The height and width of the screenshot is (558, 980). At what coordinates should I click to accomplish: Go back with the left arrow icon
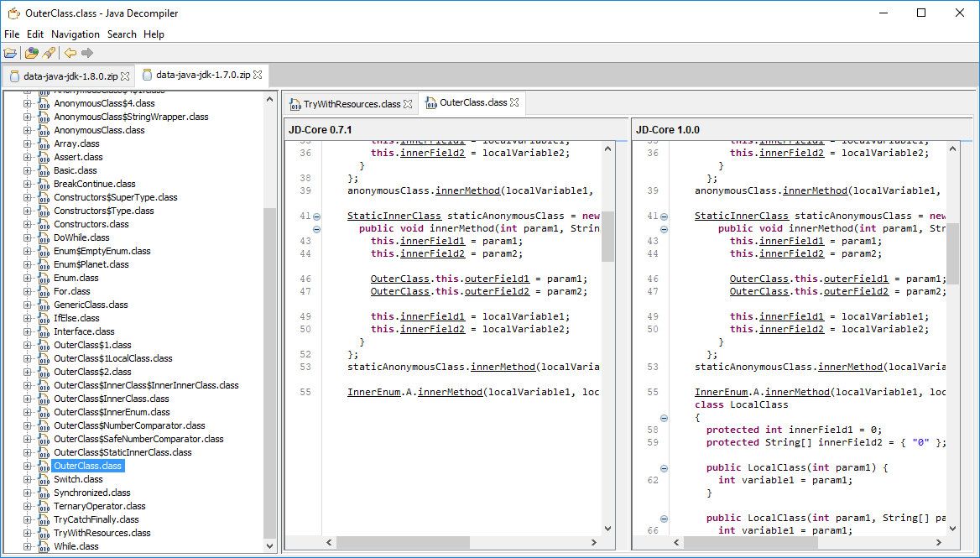pyautogui.click(x=70, y=53)
